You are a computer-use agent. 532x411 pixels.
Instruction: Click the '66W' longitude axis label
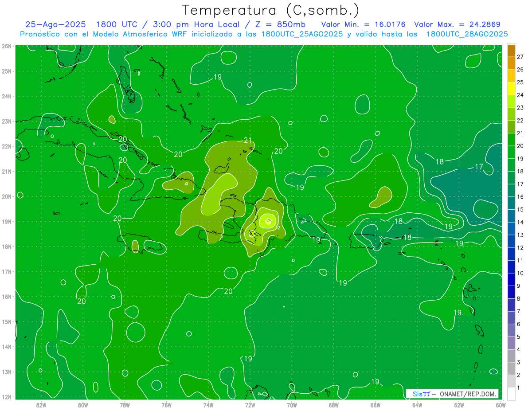click(x=375, y=405)
